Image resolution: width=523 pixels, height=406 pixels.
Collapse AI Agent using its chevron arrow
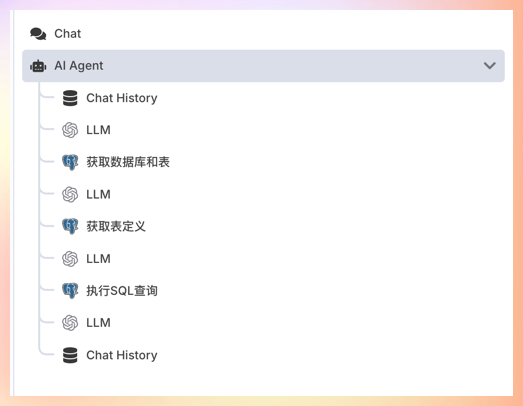tap(490, 66)
